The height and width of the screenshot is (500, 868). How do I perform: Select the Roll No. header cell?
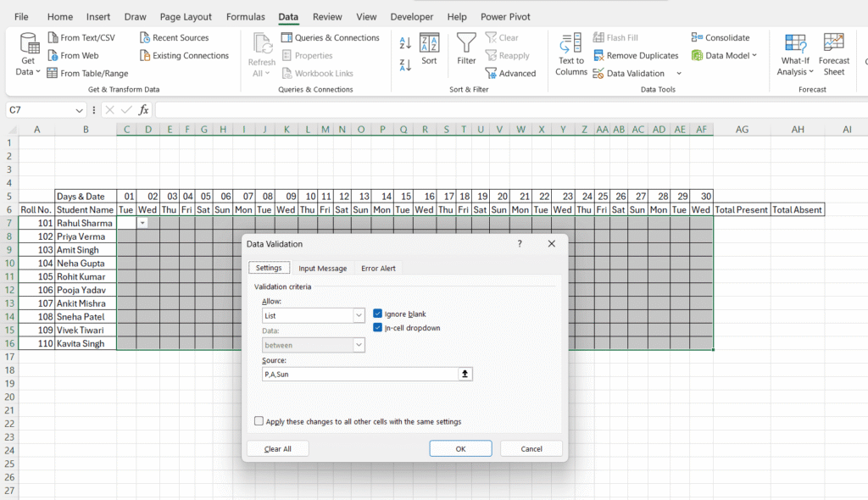click(x=36, y=210)
